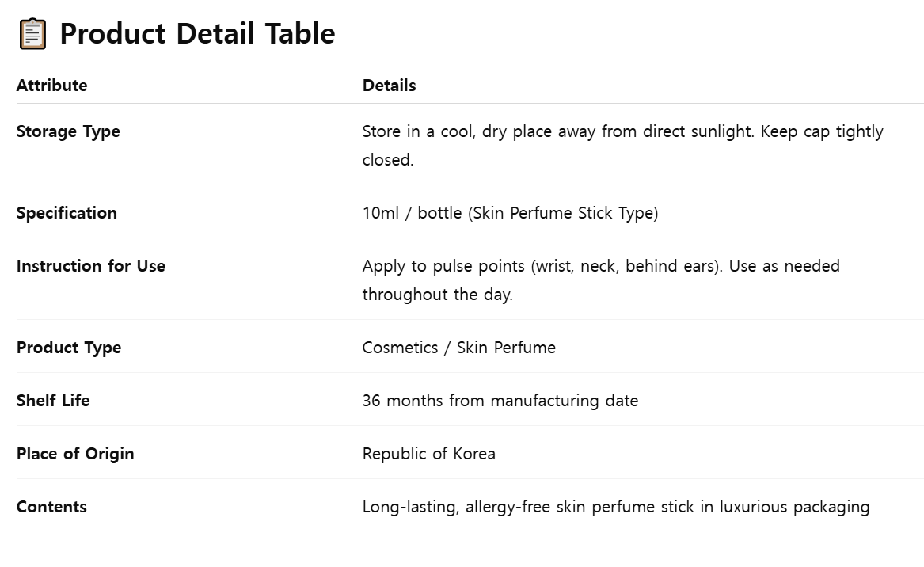Click the 10ml / bottle specification text

[x=511, y=213]
